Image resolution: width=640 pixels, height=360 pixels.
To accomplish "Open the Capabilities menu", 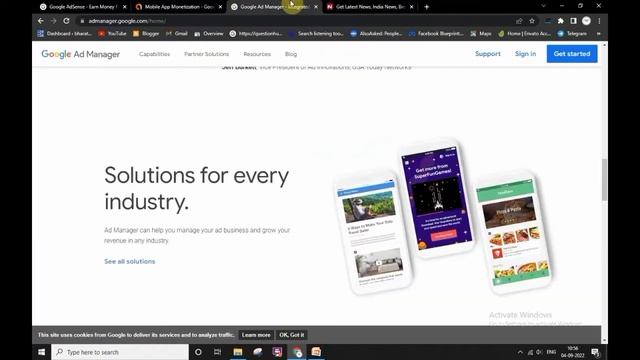I will (x=154, y=54).
